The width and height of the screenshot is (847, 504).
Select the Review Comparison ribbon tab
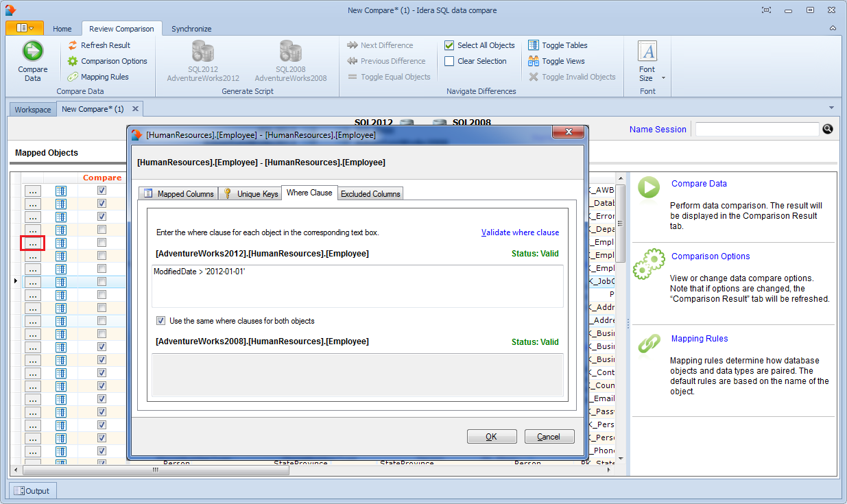(x=122, y=29)
